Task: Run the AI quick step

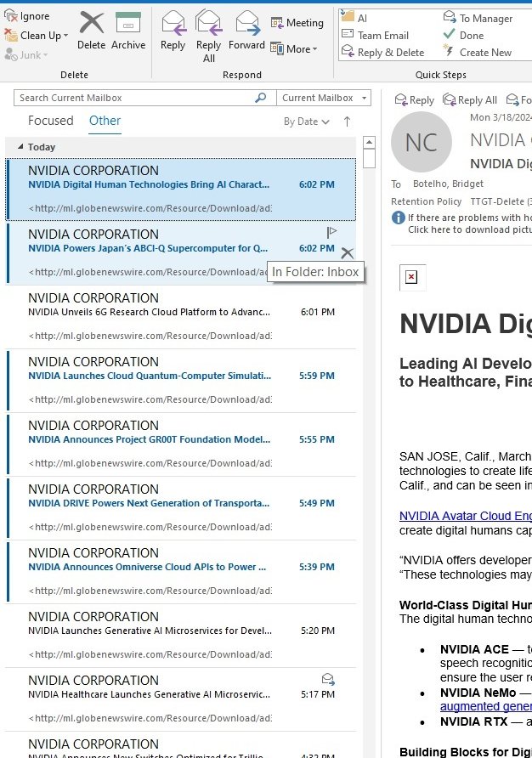Action: pos(354,18)
